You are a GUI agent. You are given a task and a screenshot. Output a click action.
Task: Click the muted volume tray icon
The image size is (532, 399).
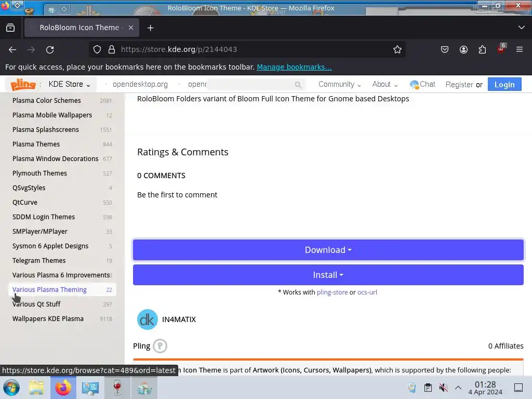pyautogui.click(x=443, y=388)
